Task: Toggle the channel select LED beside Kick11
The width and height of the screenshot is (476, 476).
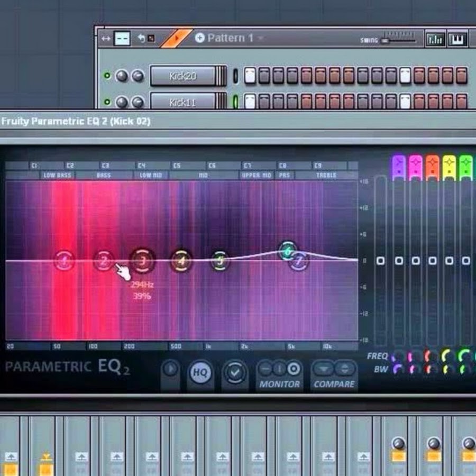Action: (235, 102)
